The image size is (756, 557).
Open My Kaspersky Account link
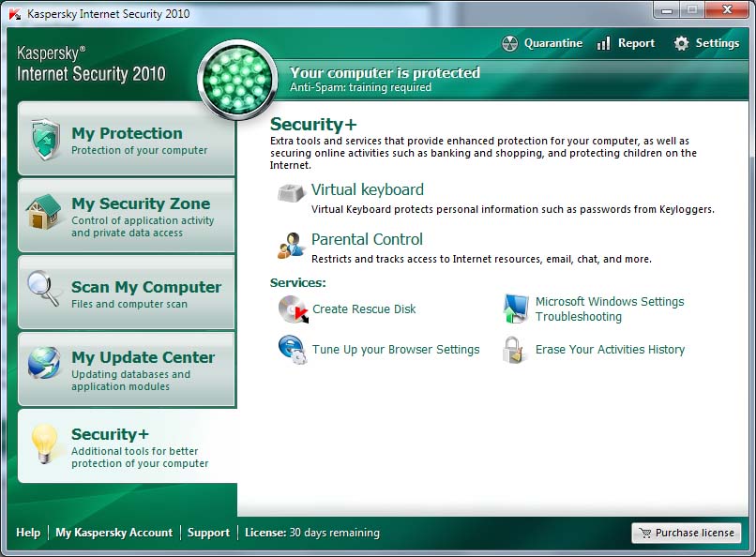113,533
